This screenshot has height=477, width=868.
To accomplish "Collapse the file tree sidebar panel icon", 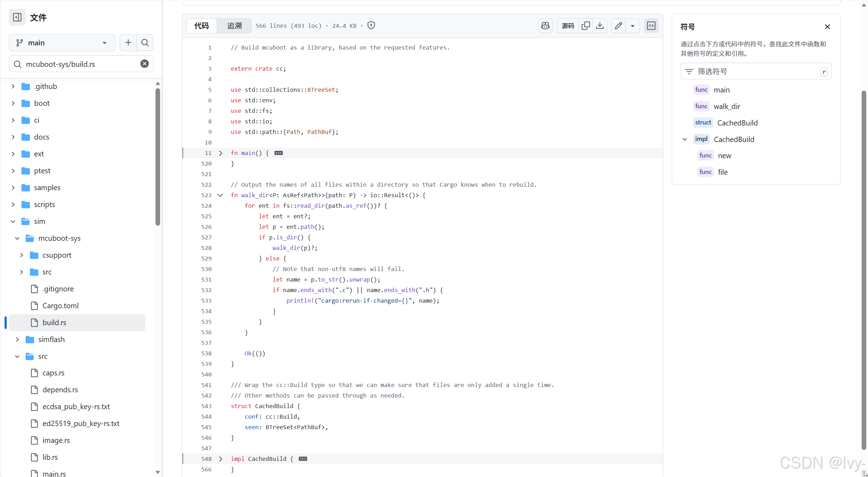I will click(x=17, y=17).
